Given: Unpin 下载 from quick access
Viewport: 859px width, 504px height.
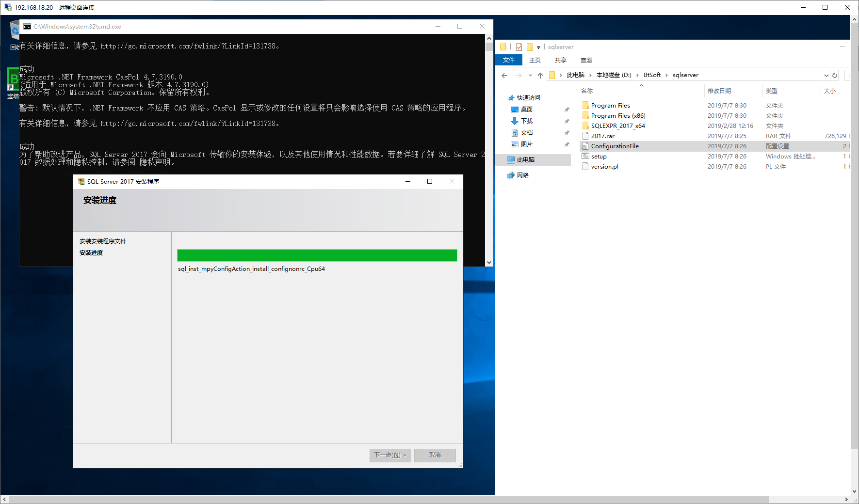Looking at the screenshot, I should pyautogui.click(x=567, y=121).
